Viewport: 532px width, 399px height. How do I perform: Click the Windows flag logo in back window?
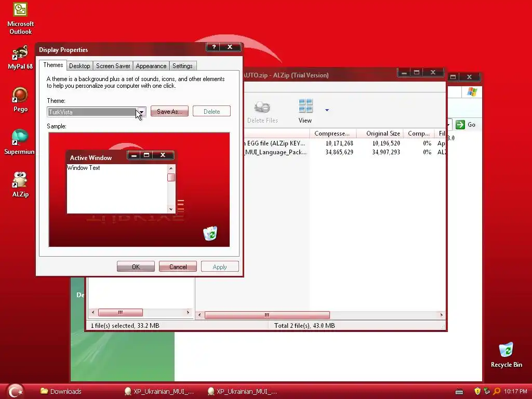472,92
